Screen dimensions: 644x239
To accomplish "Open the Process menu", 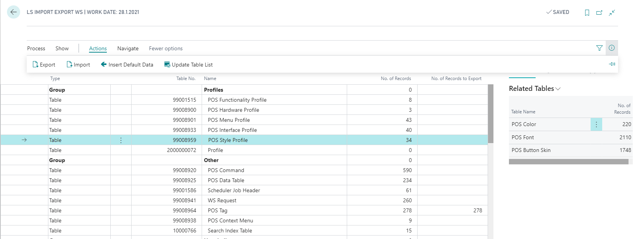I will pos(36,49).
